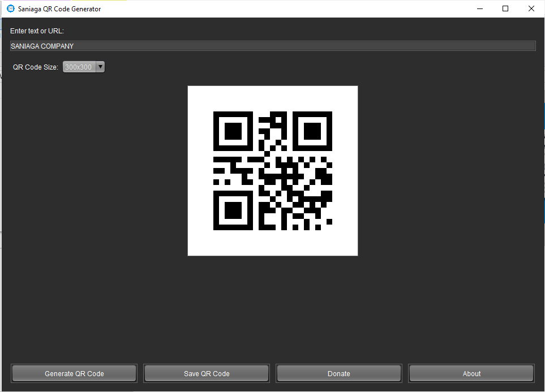Viewport: 545px width, 392px height.
Task: Click the text or URL input field
Action: 273,46
